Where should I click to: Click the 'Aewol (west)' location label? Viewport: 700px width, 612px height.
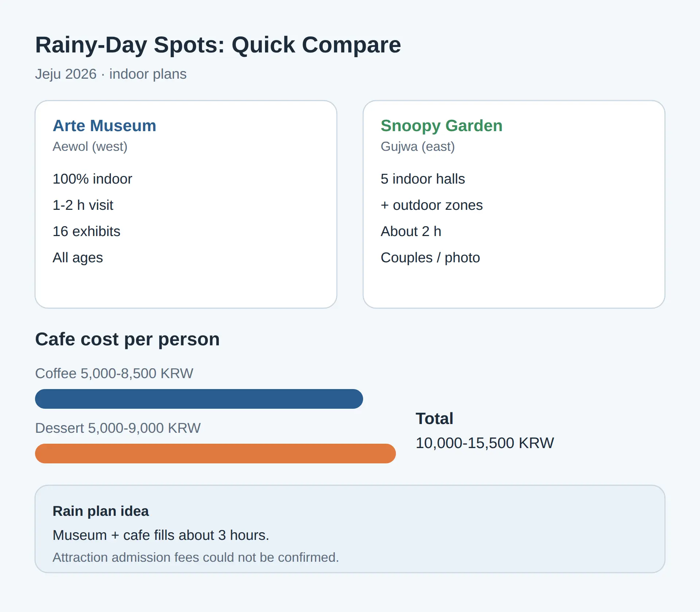click(x=90, y=146)
